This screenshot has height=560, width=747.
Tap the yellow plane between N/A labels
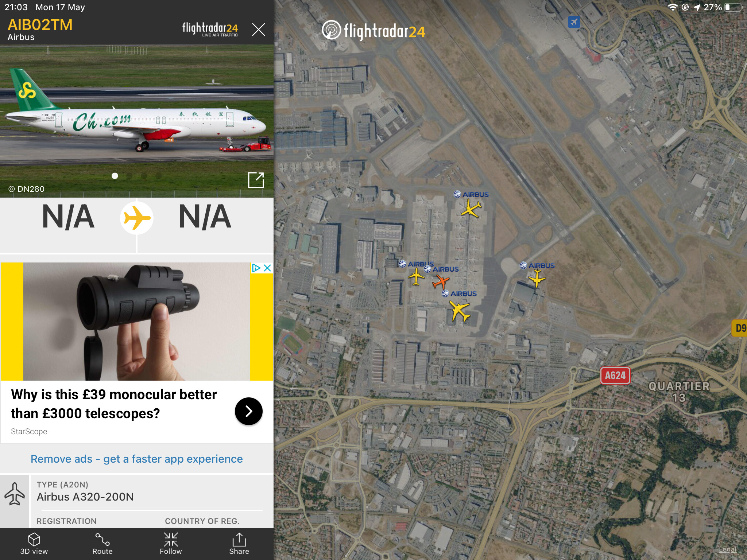coord(137,218)
